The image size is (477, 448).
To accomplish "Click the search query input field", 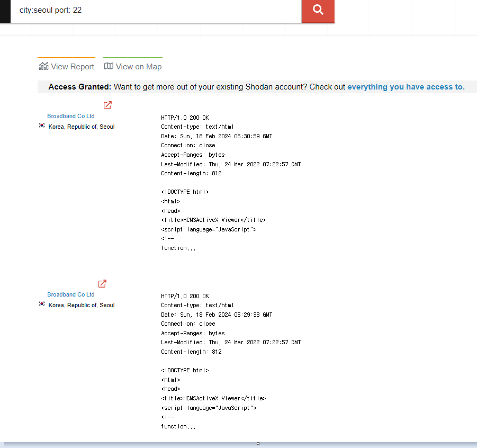I will 156,11.
